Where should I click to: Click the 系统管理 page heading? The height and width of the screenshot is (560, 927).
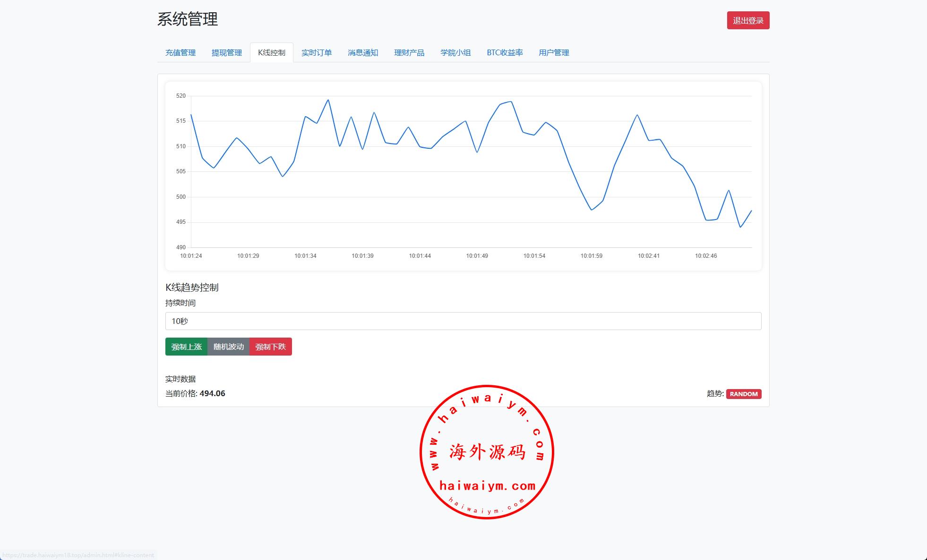[187, 19]
